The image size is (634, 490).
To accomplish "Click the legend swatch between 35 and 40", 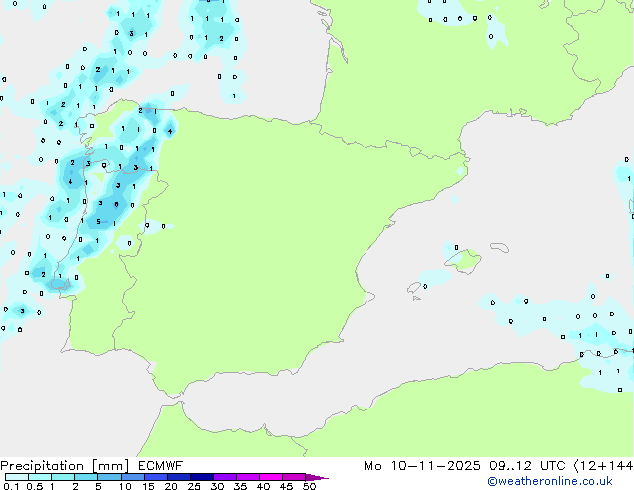I will pyautogui.click(x=247, y=477).
